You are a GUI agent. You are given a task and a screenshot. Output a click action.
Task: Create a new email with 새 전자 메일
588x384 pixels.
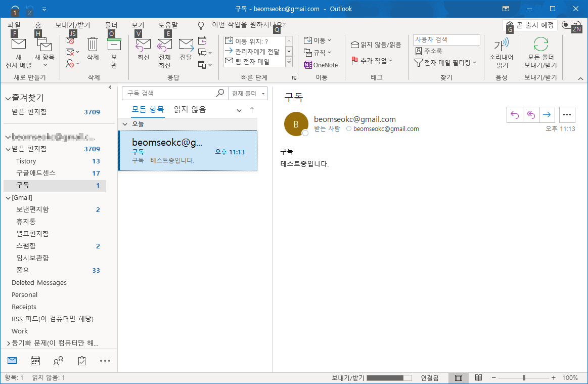click(19, 53)
